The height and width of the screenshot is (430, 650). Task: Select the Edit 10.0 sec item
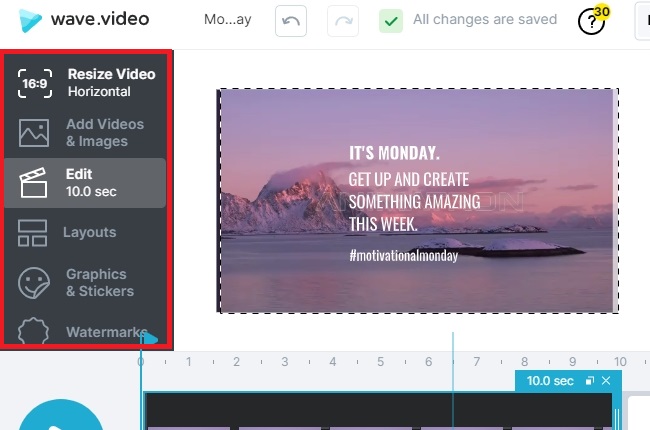pos(85,183)
